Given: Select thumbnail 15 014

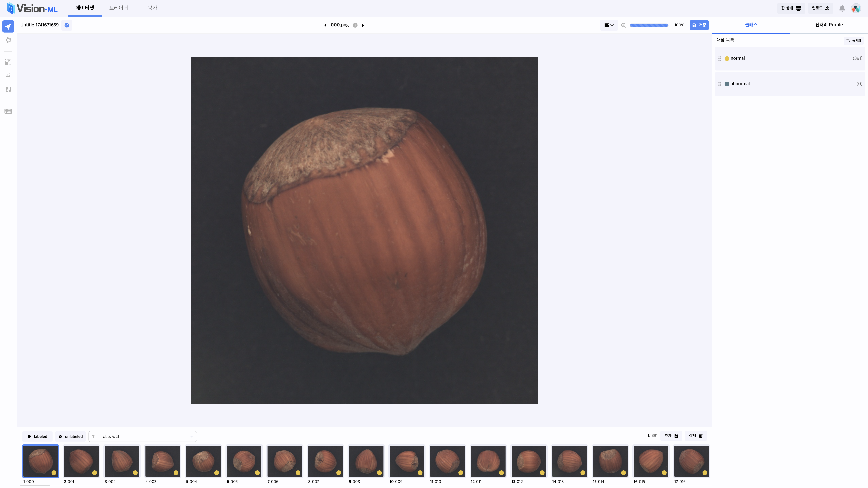Looking at the screenshot, I should pos(610,461).
